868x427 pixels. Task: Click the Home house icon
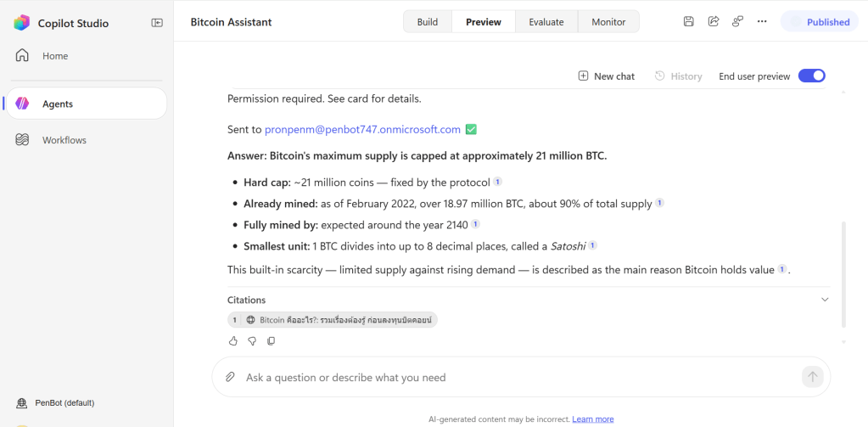[22, 56]
